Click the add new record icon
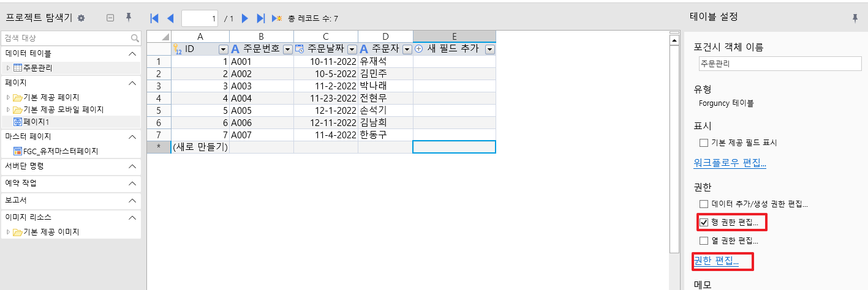The height and width of the screenshot is (290, 868). (x=277, y=19)
